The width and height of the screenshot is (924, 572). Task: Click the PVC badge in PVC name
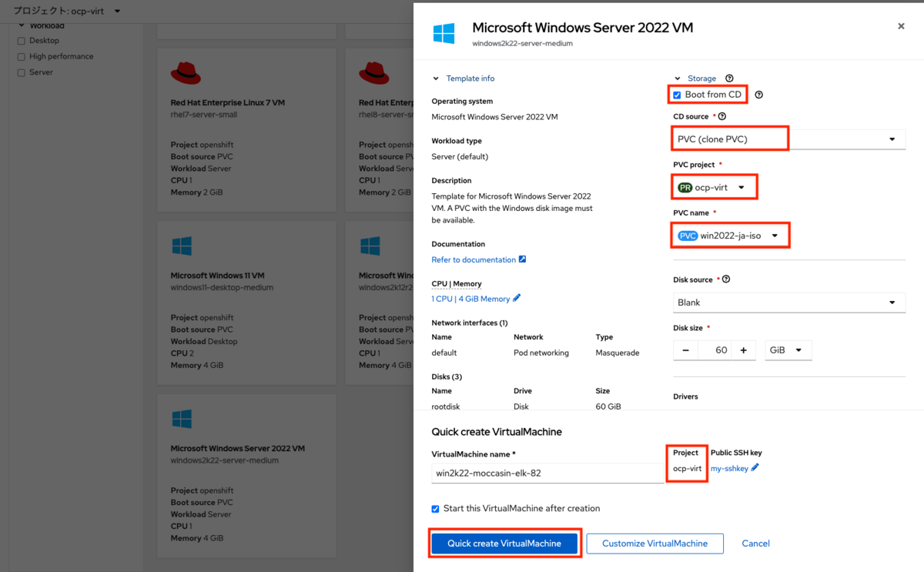(687, 236)
